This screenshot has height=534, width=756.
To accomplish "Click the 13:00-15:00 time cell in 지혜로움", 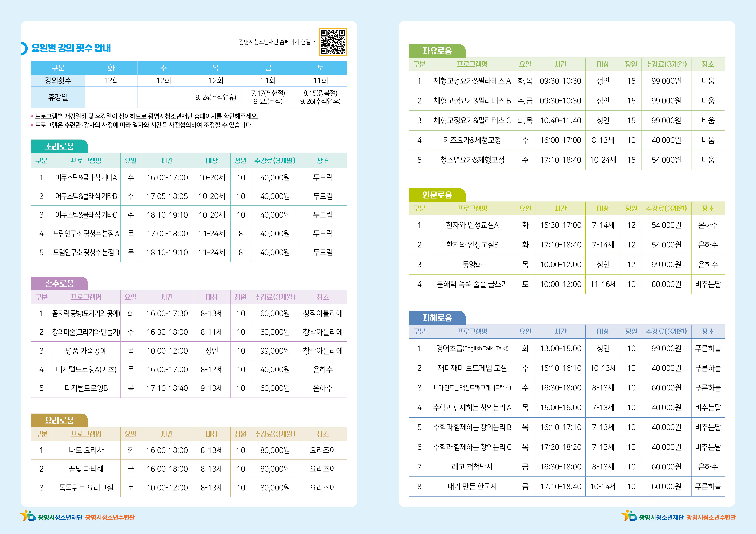I will click(560, 349).
